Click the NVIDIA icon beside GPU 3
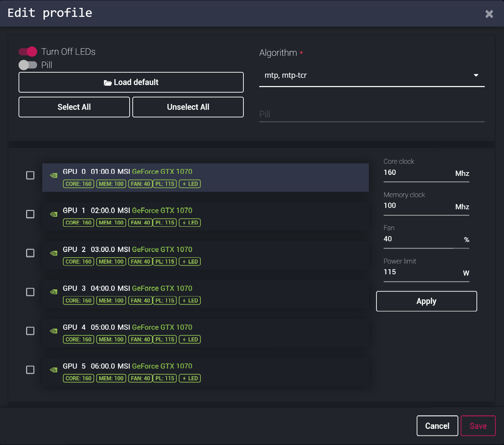Image resolution: width=504 pixels, height=445 pixels. 54,292
